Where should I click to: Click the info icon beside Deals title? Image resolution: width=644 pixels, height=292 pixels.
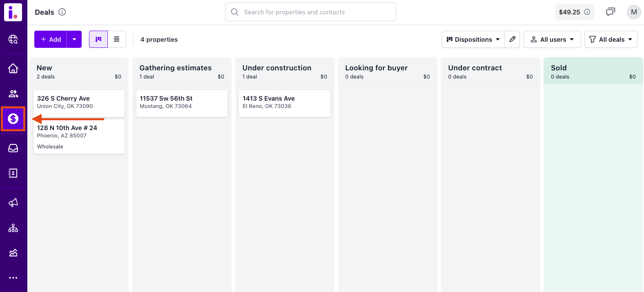(62, 12)
